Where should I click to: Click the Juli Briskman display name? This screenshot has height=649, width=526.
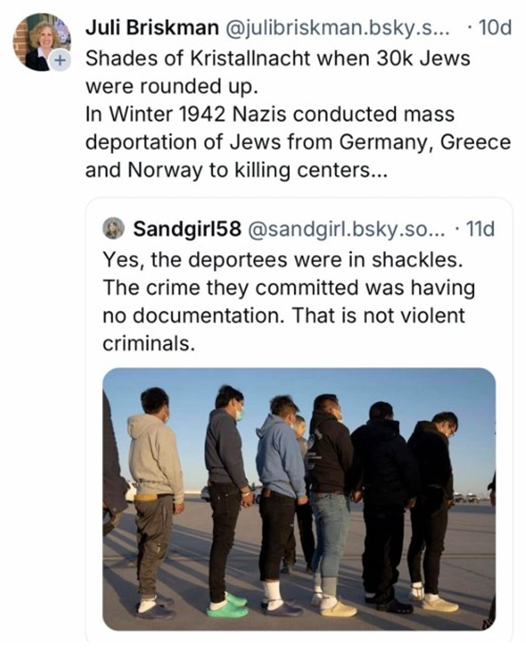pyautogui.click(x=151, y=28)
